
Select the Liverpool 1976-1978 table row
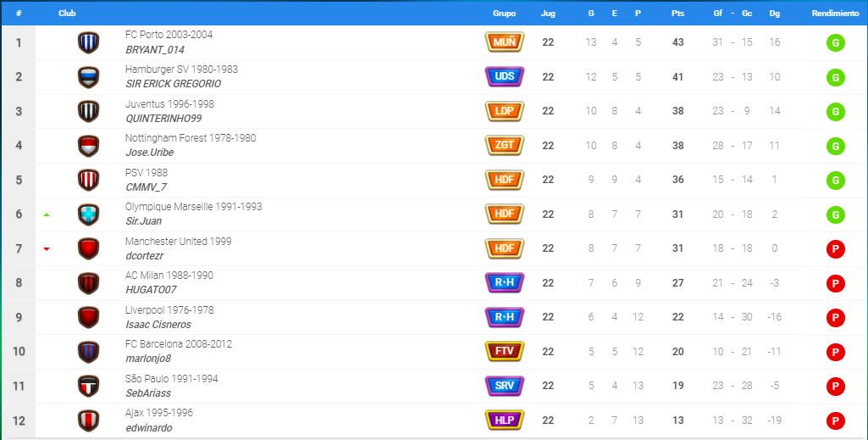(x=434, y=317)
